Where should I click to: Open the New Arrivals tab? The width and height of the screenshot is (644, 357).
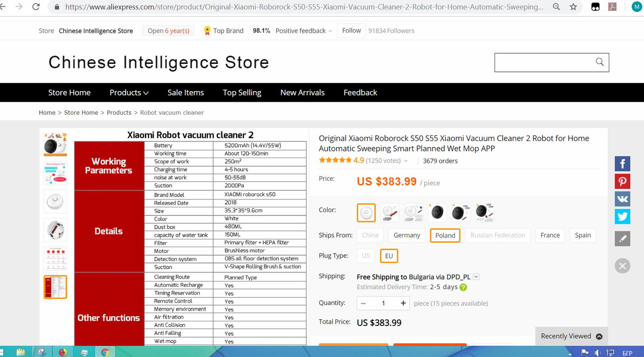302,93
